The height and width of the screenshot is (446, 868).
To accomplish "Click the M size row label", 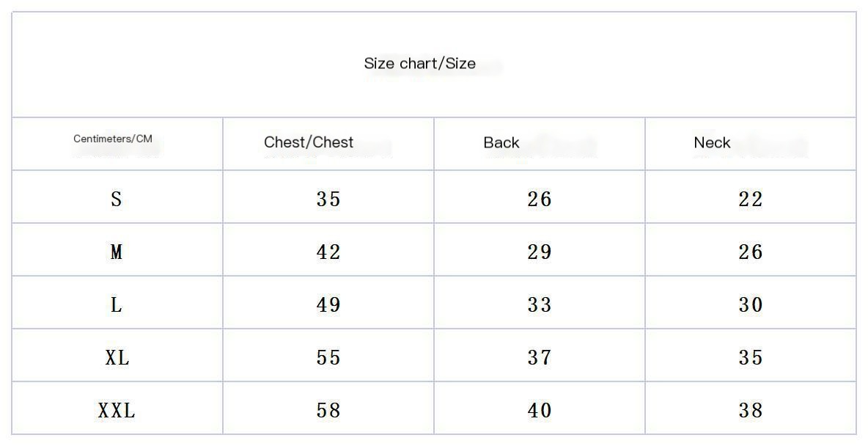I will point(117,252).
